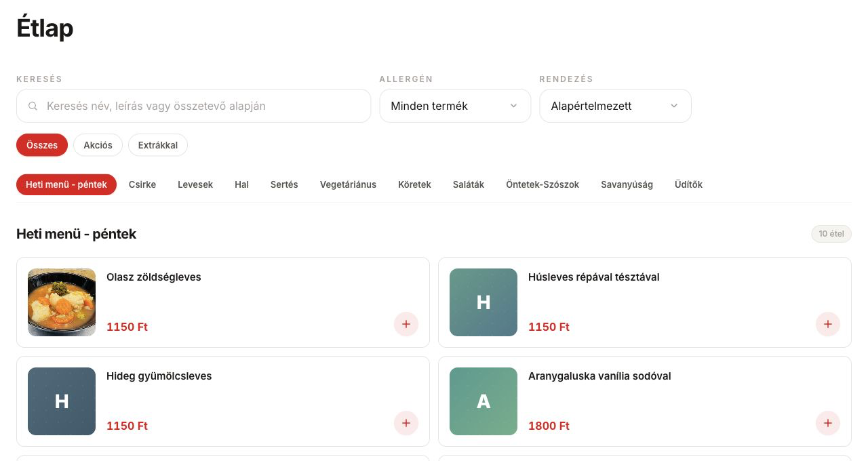Open the Vegetáriánus category tab
The height and width of the screenshot is (461, 868).
pos(348,184)
